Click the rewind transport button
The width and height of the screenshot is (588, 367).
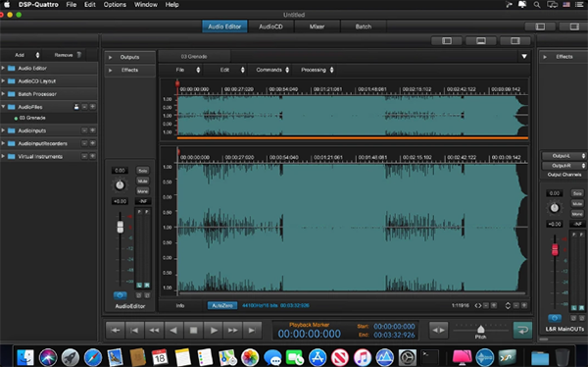pyautogui.click(x=154, y=330)
